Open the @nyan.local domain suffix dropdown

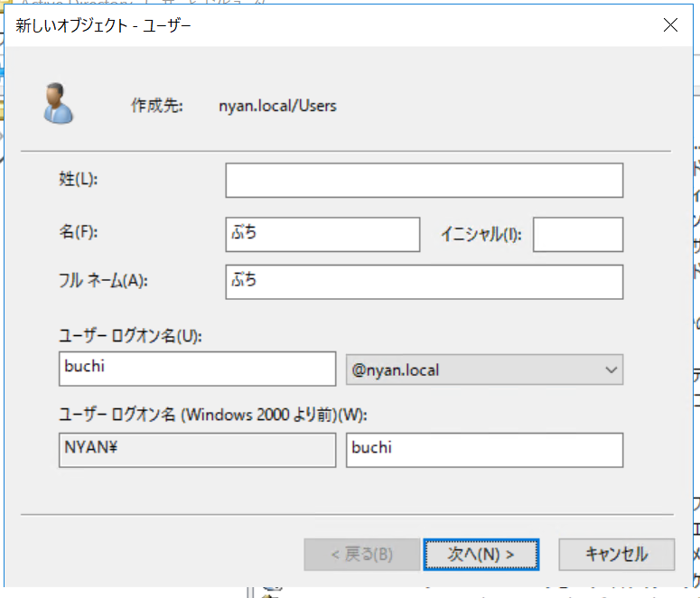click(x=484, y=369)
